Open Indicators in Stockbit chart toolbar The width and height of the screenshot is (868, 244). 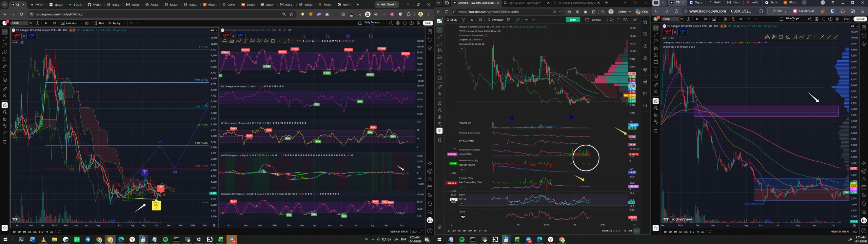(495, 20)
